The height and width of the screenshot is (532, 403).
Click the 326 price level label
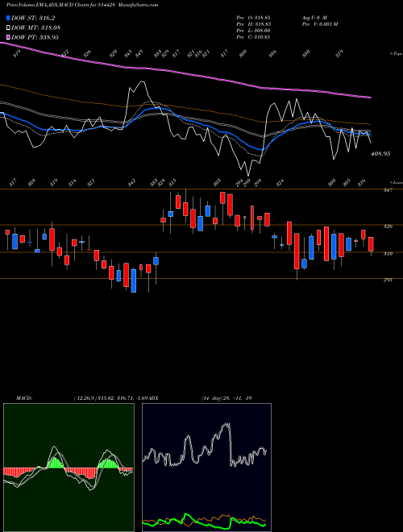coord(388,227)
